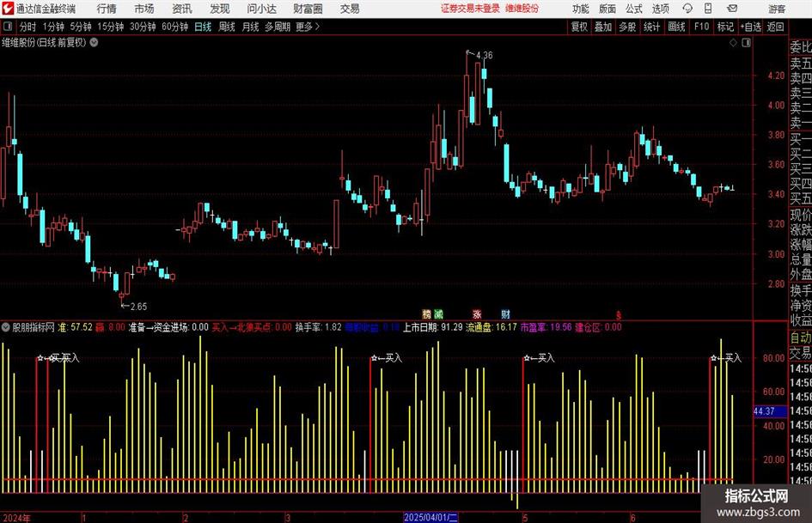Open the 版面 menu

607,9
